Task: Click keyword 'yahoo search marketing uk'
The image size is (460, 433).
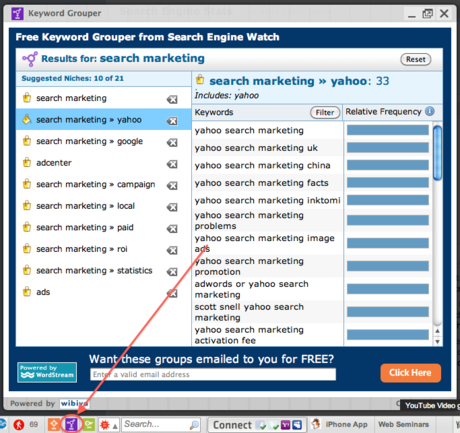Action: [x=256, y=148]
